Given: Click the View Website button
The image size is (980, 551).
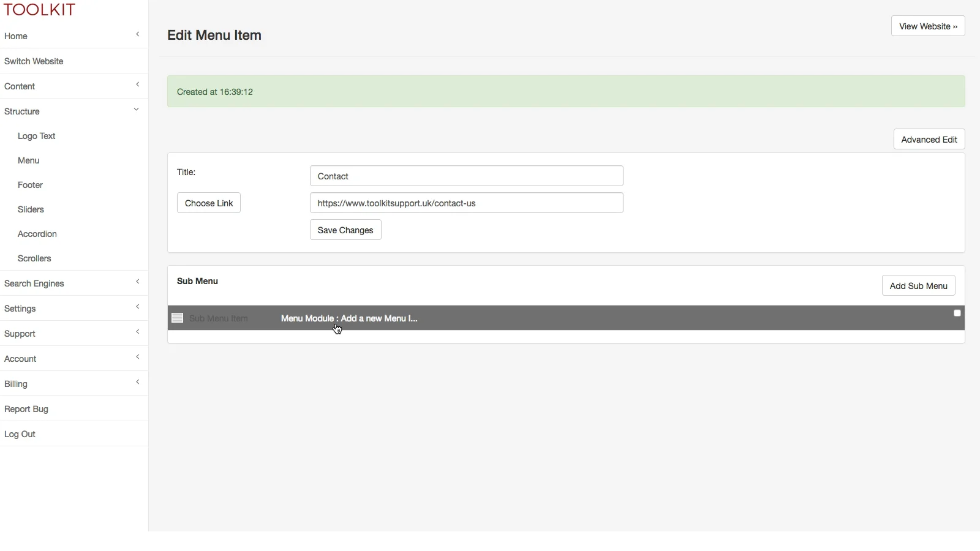Looking at the screenshot, I should [928, 26].
